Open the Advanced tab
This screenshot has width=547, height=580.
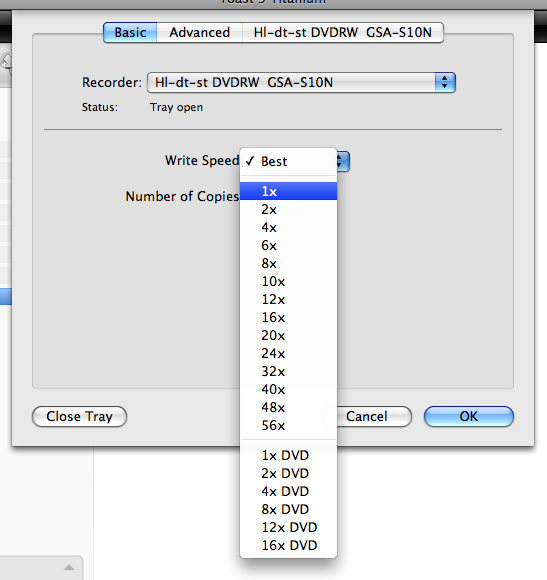[x=200, y=33]
